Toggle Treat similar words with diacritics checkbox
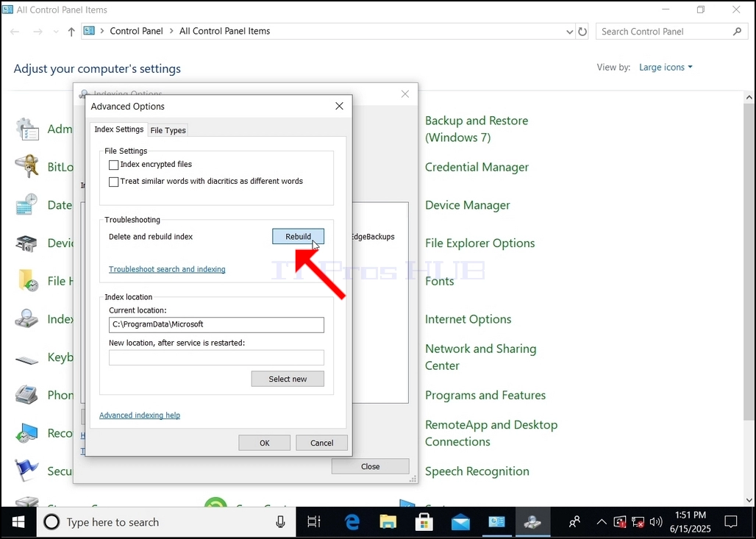 tap(114, 182)
